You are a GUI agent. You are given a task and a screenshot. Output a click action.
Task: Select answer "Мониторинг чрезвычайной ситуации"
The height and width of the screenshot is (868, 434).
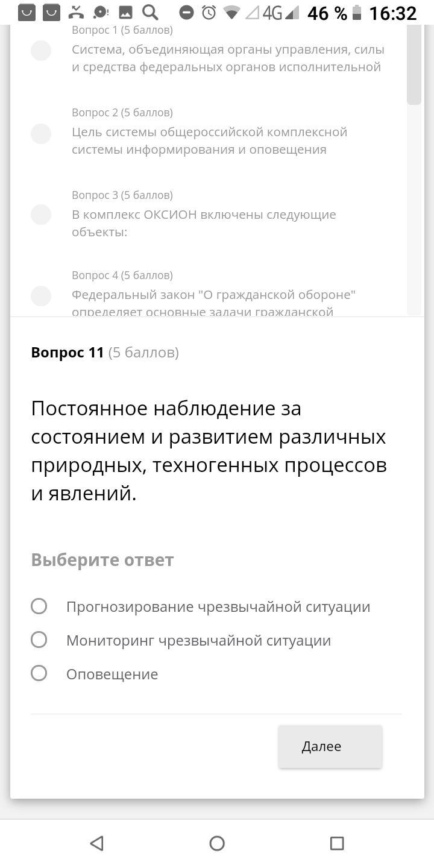point(39,640)
